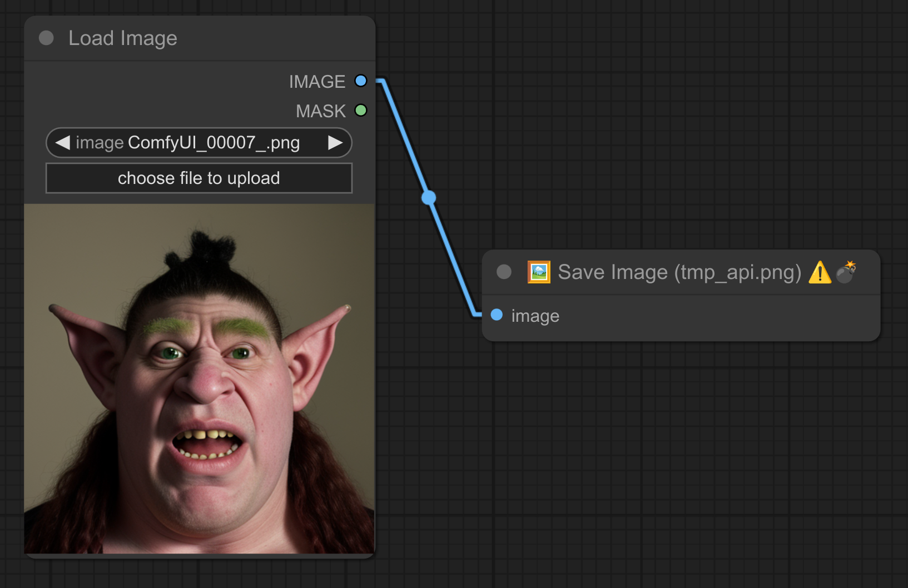The image size is (908, 588).
Task: Click the image input label on Save Image
Action: [x=535, y=316]
